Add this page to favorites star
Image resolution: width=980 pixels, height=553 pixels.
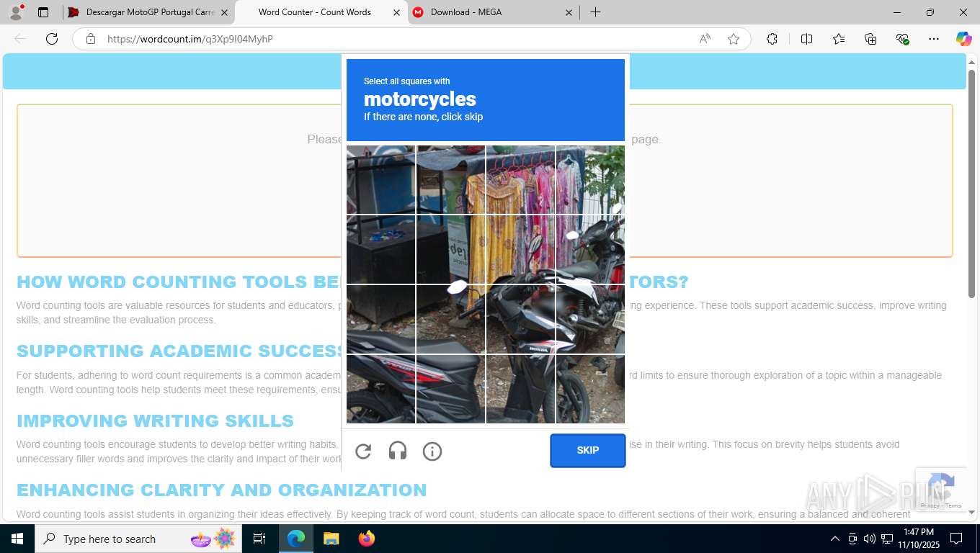click(734, 39)
